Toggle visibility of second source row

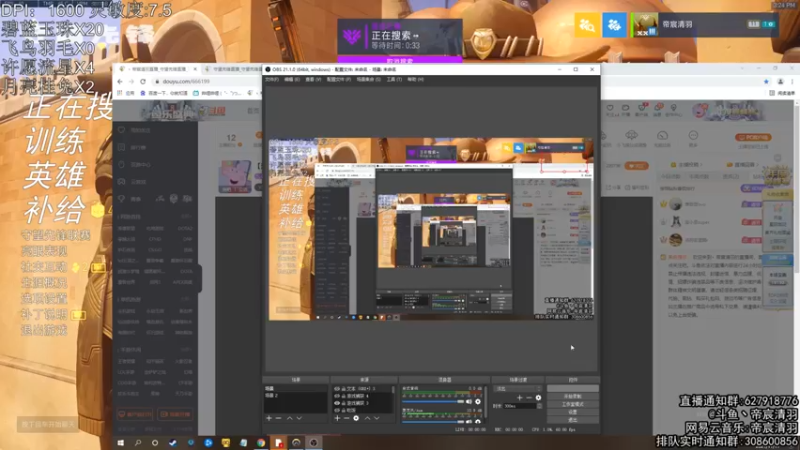coord(337,396)
